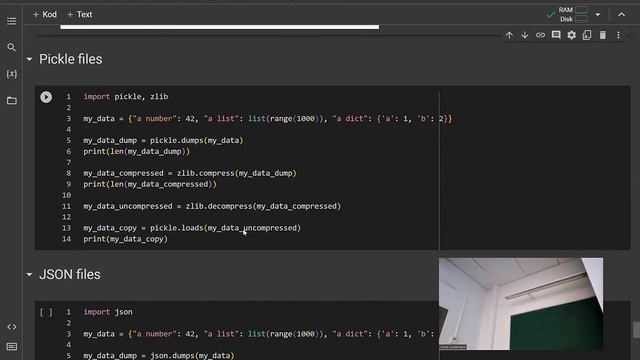Run the json code cell brackets
The image size is (640, 360).
point(46,312)
